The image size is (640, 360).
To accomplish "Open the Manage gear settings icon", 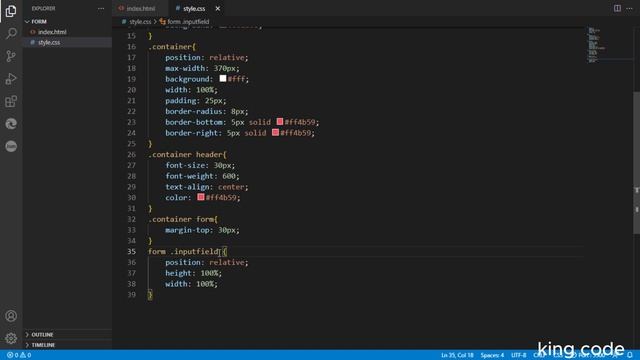I will tap(11, 338).
